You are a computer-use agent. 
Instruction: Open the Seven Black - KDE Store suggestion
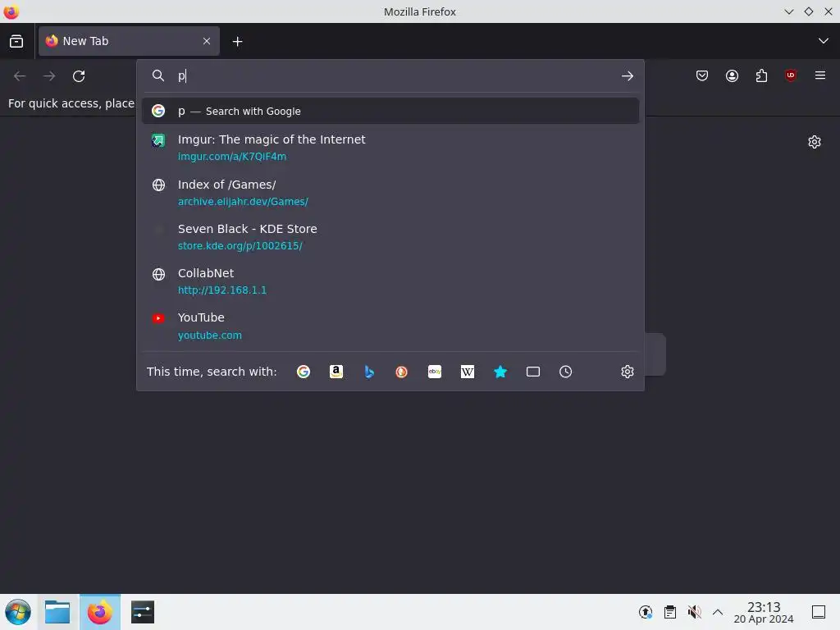pos(390,237)
